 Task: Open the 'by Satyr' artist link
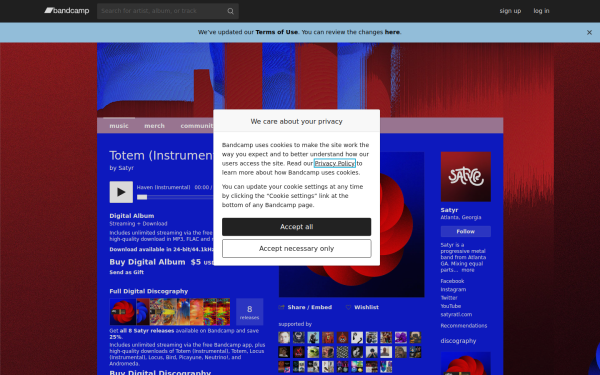(126, 168)
